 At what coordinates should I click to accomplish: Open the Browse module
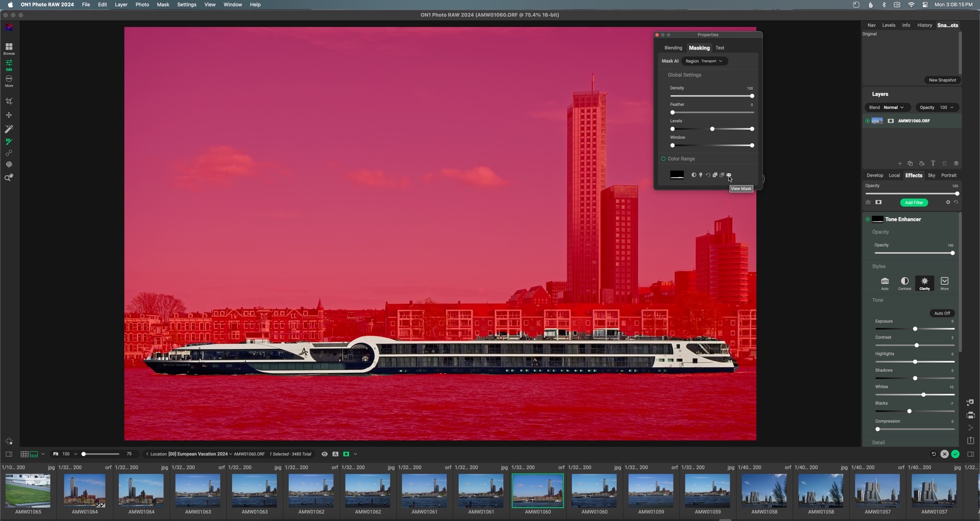point(9,49)
